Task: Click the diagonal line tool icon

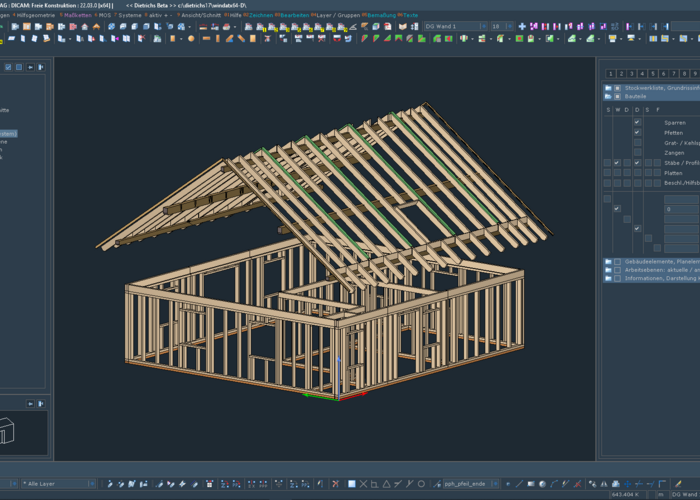Action: pos(519,484)
